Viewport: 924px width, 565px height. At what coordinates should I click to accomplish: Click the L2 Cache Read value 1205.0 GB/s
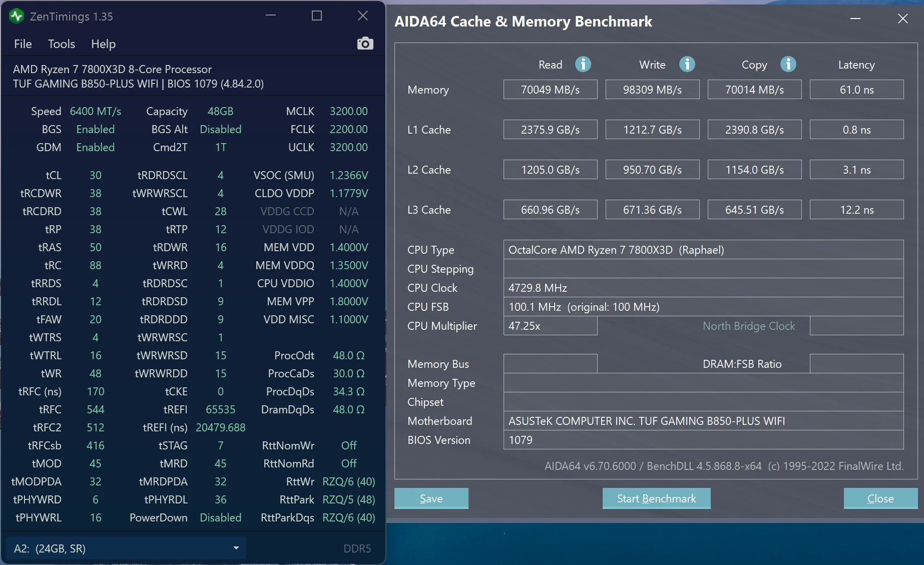coord(551,170)
